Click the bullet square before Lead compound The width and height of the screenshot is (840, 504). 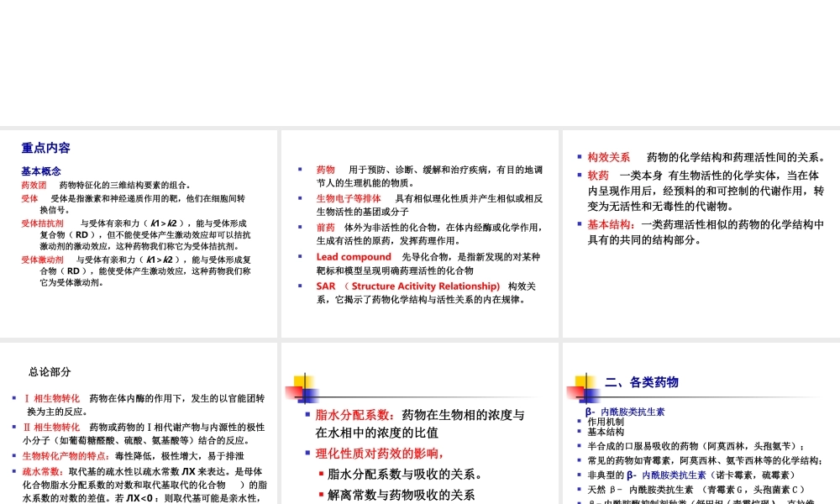[x=302, y=257]
